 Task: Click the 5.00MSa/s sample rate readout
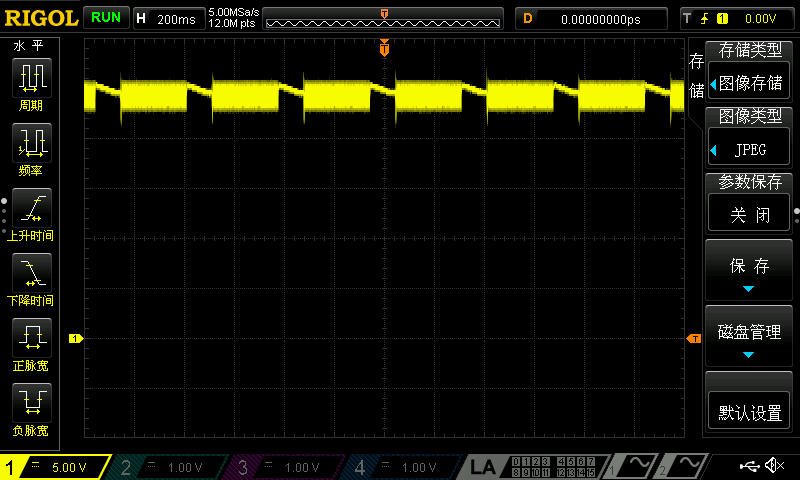click(x=234, y=12)
